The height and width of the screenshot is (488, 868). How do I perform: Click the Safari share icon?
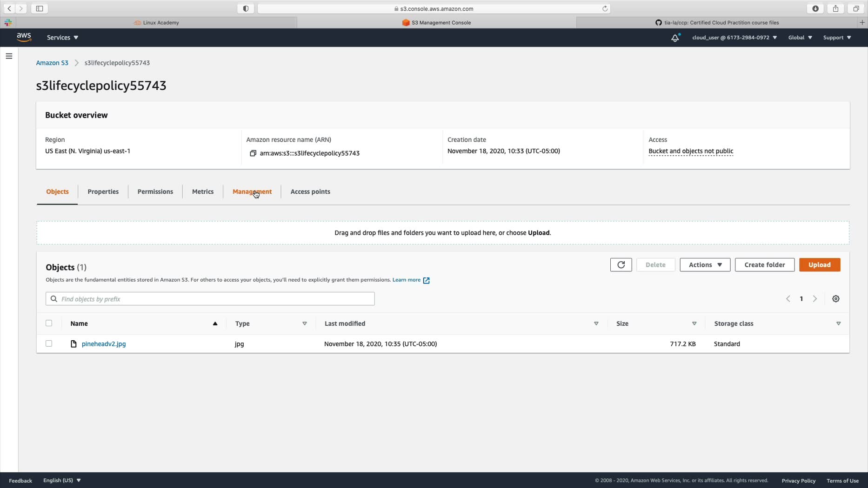(x=836, y=8)
